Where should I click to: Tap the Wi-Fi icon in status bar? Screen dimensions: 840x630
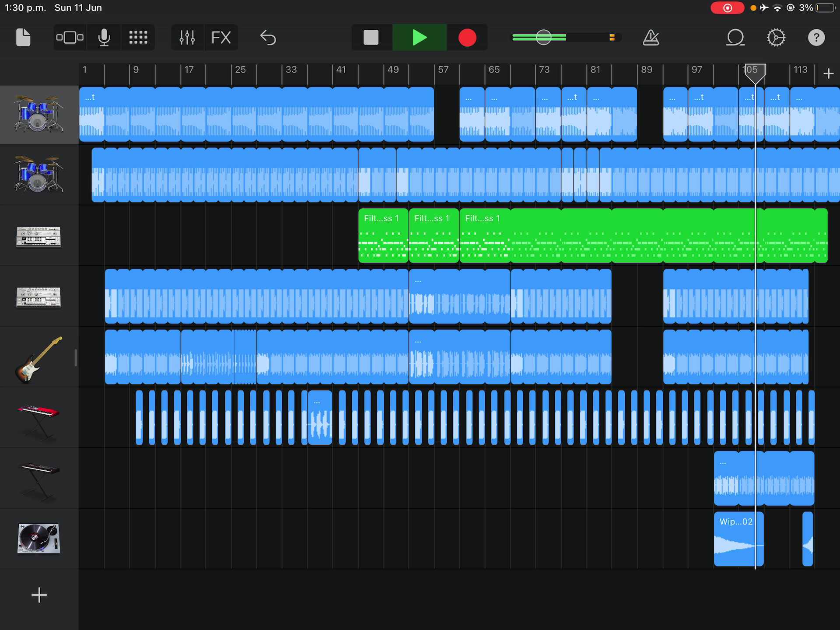[777, 8]
